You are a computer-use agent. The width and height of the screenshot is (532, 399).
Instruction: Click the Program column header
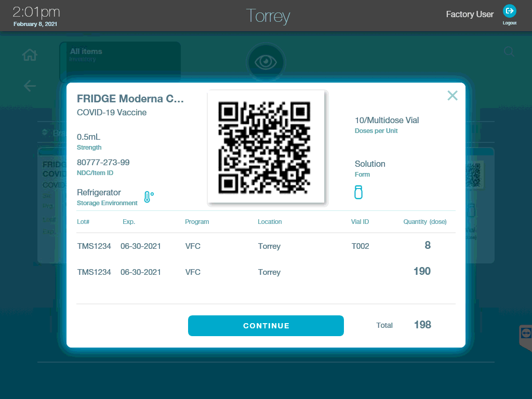197,221
